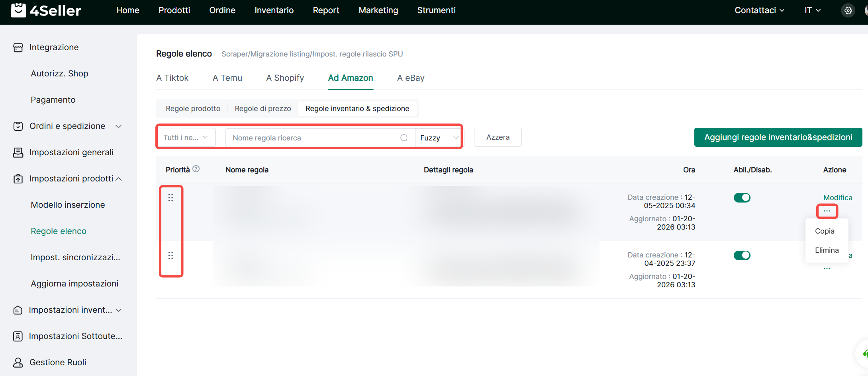
Task: Disable the first rule's toggle switch
Action: pos(742,198)
